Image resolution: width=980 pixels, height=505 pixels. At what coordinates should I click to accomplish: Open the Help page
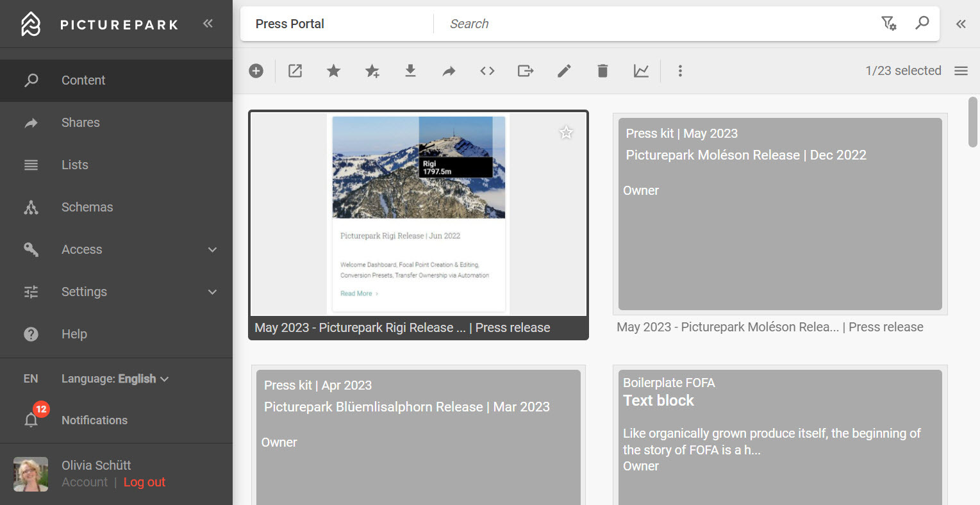pyautogui.click(x=116, y=334)
